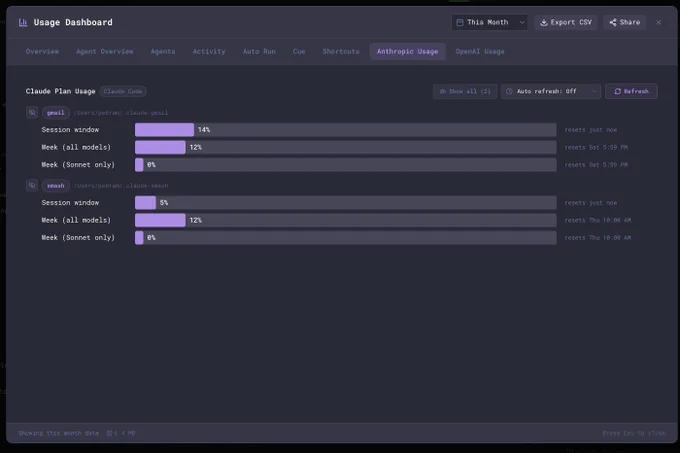Image resolution: width=680 pixels, height=453 pixels.
Task: Click the gmail Week (Sonnet only) 0% bar
Action: [345, 164]
